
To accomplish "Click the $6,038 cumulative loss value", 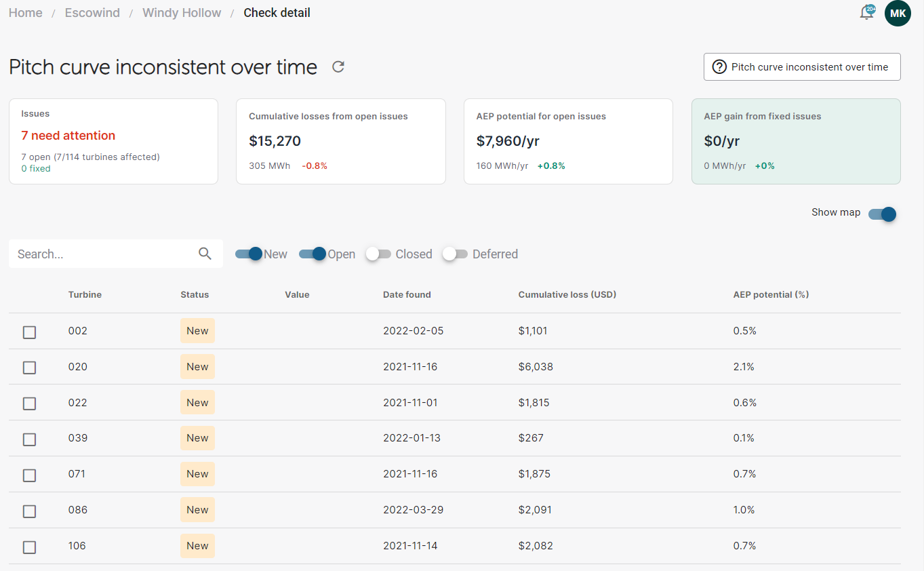I will (536, 367).
